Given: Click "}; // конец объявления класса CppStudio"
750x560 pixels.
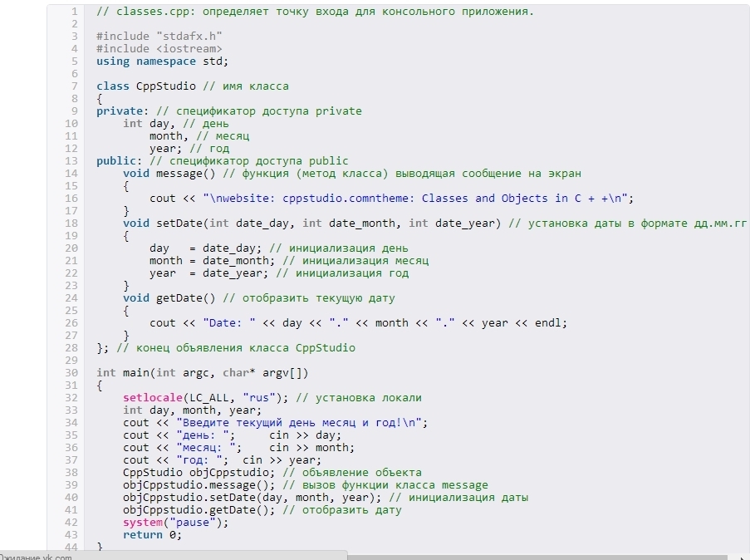Looking at the screenshot, I should pos(226,347).
